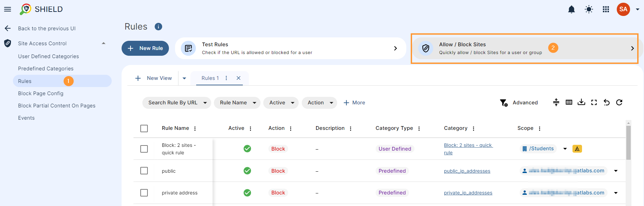Open Rule Name column menu
This screenshot has height=206, width=644.
pyautogui.click(x=195, y=128)
